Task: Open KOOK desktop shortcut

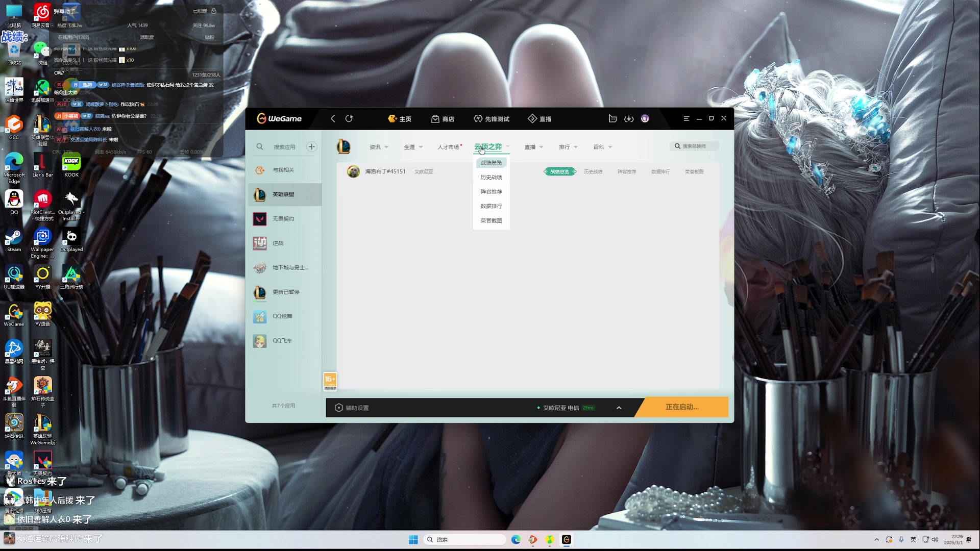Action: [x=71, y=165]
